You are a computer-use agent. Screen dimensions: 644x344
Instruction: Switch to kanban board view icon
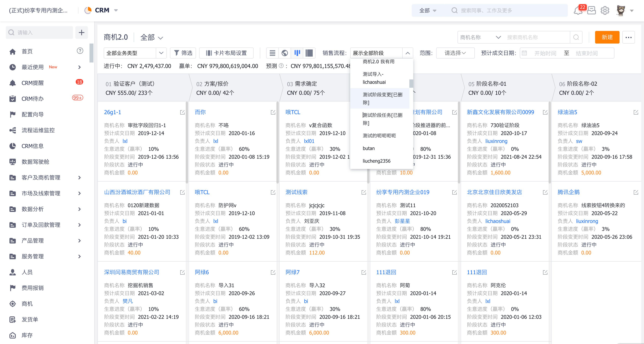297,53
